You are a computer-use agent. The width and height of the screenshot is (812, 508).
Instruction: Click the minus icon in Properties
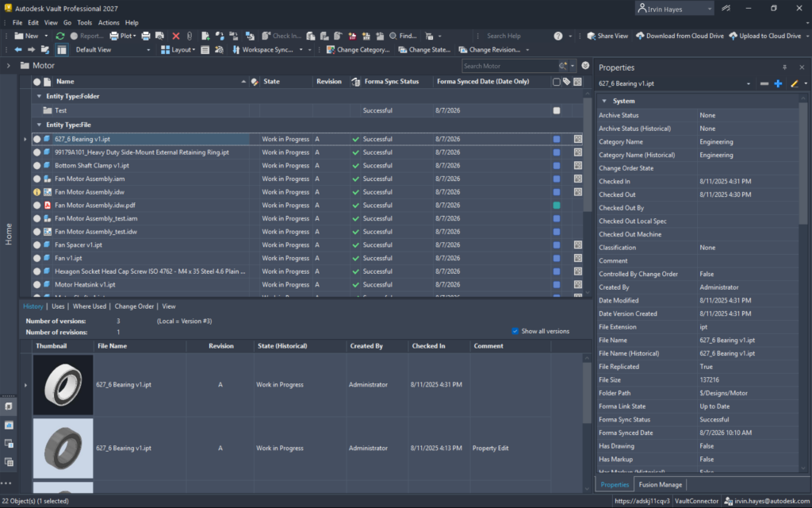764,83
